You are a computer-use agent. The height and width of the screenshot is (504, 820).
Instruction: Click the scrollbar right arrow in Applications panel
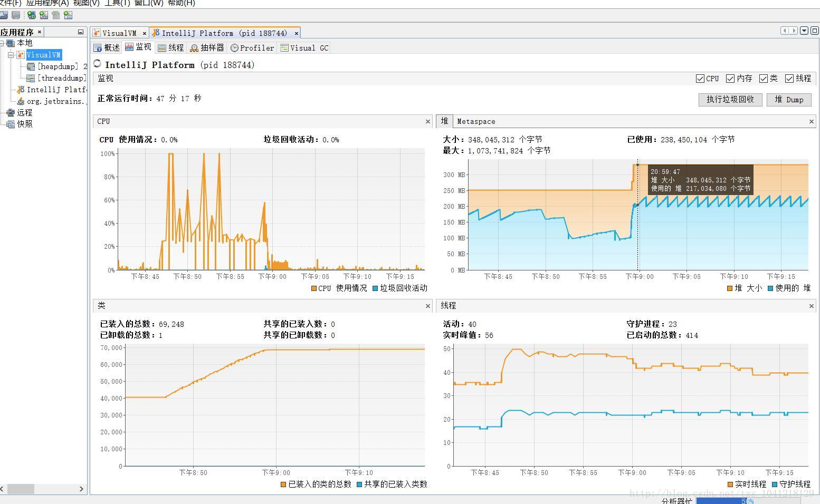[x=81, y=489]
